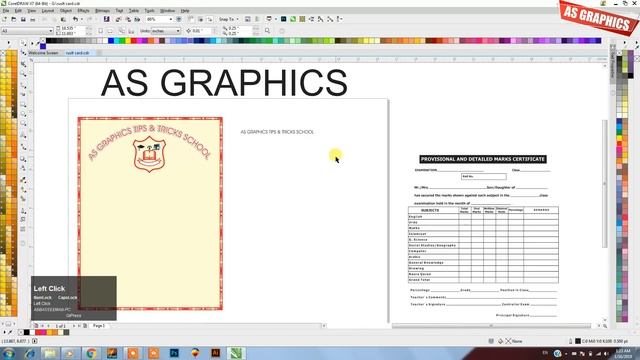Open the zoom level dropdown
This screenshot has height=360, width=640.
(x=171, y=19)
